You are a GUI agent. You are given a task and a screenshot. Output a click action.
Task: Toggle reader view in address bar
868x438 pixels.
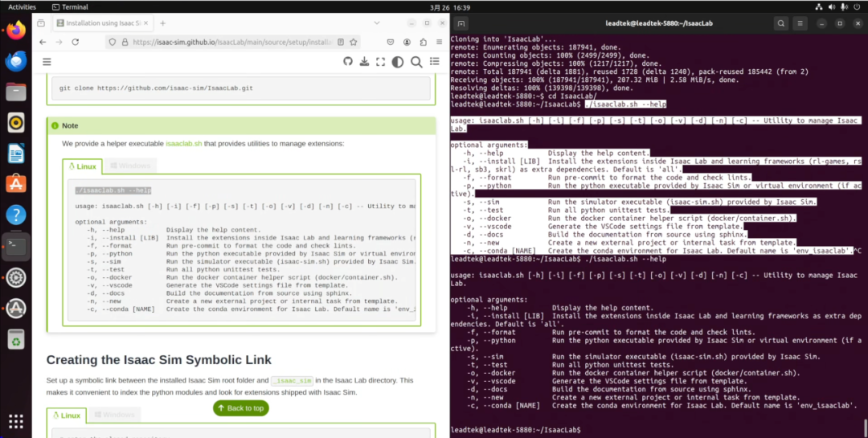point(341,42)
